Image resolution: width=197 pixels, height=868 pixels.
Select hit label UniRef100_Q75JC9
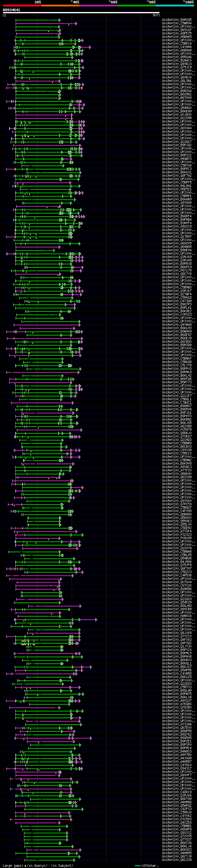[177, 67]
